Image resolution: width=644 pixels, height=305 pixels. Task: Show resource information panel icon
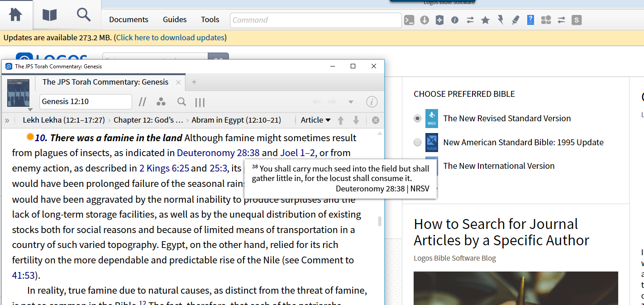point(372,102)
